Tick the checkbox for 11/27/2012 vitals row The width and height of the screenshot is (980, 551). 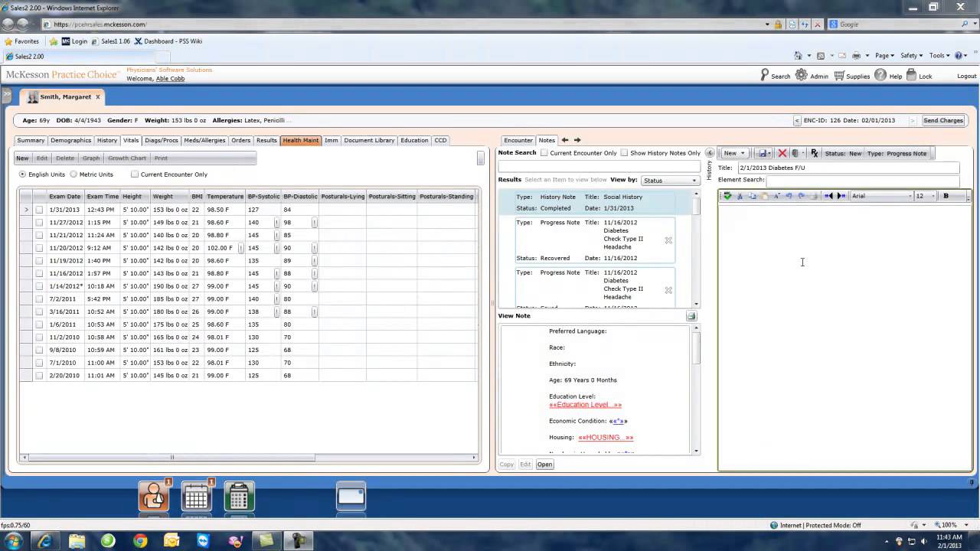click(x=39, y=223)
